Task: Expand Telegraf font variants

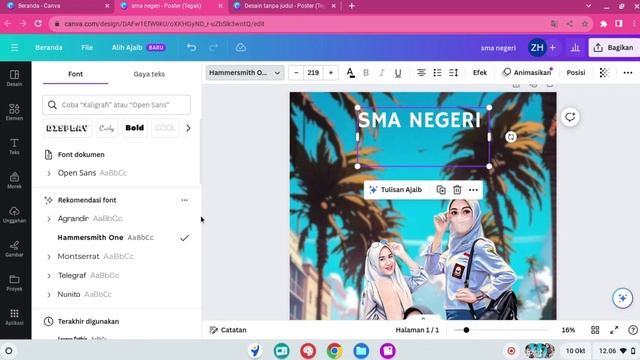Action: (x=49, y=276)
